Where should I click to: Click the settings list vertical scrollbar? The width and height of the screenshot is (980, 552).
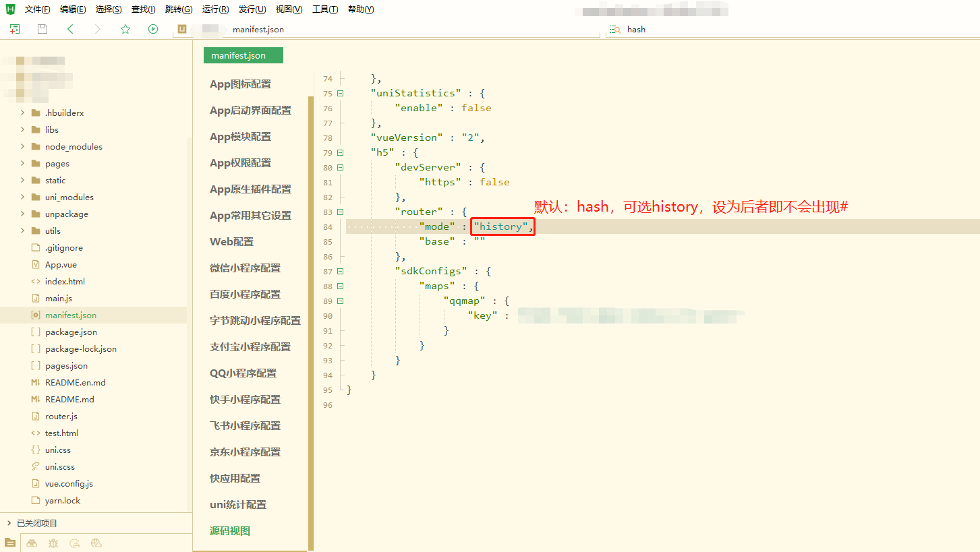pyautogui.click(x=311, y=324)
